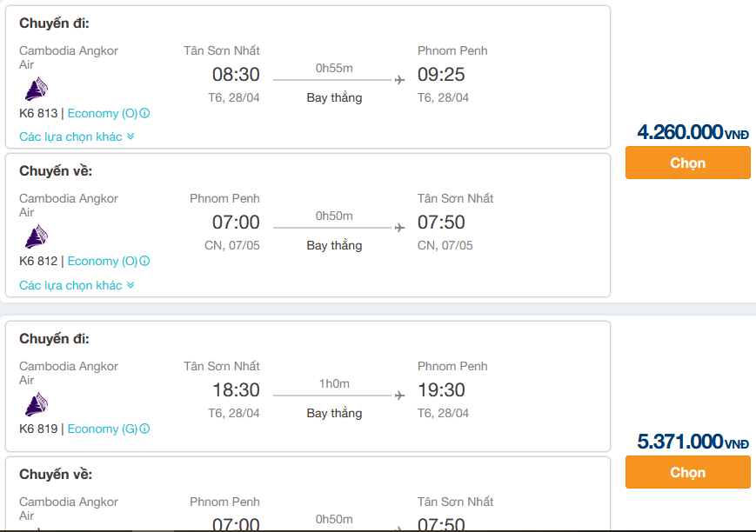This screenshot has width=756, height=532.
Task: Click the 4.260.000 VNĐ price text
Action: pyautogui.click(x=692, y=132)
